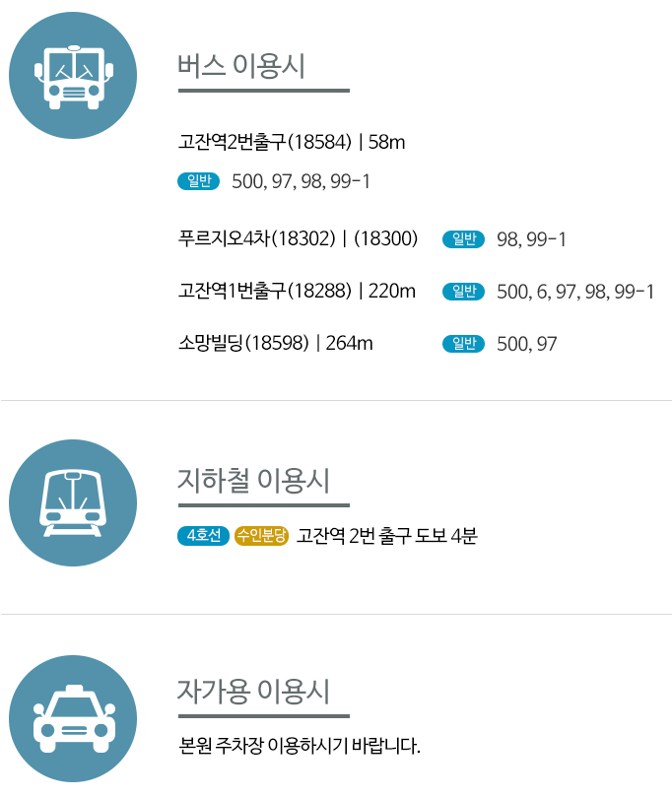Click the 소망빌딩(18598) stop text
The height and width of the screenshot is (798, 672).
tap(243, 343)
